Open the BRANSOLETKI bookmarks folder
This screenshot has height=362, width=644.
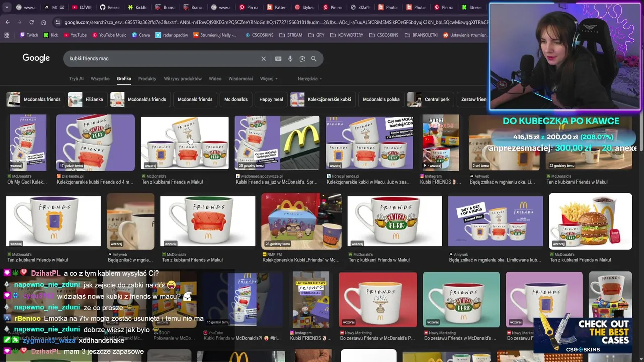coord(421,35)
